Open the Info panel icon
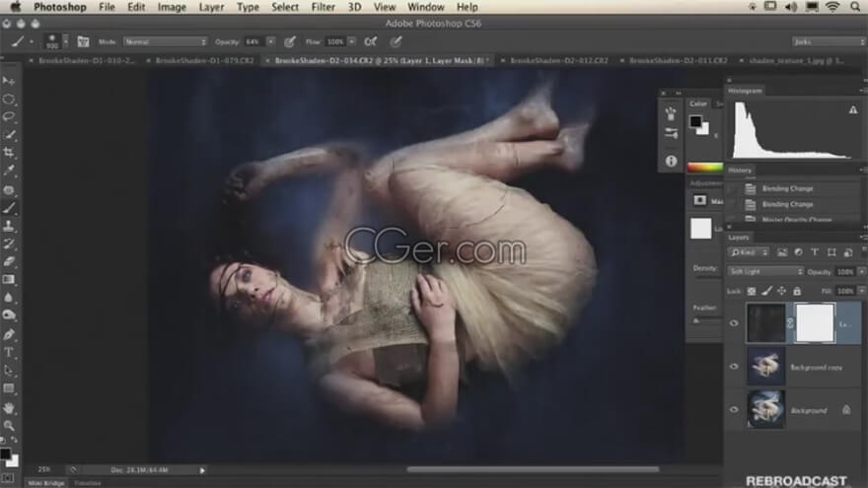The image size is (868, 488). (x=671, y=161)
